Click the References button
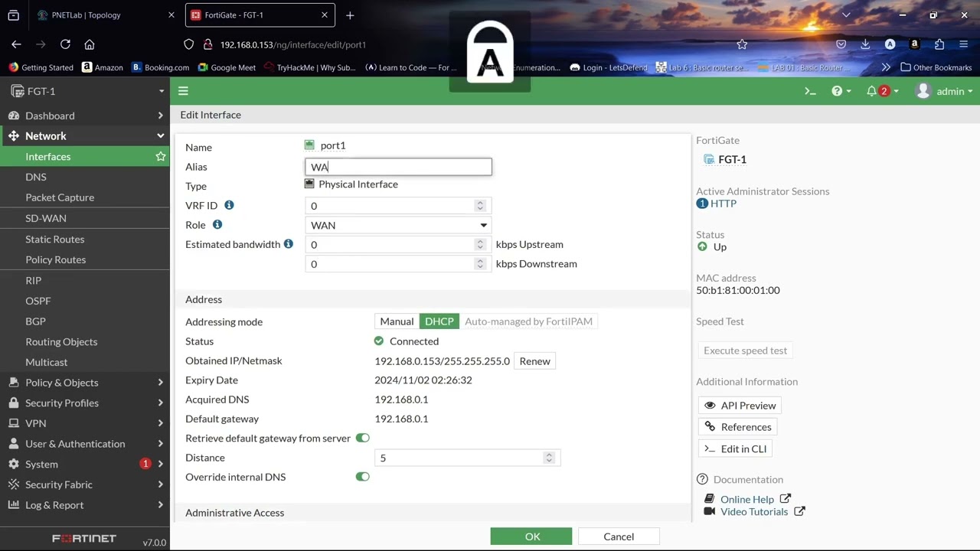This screenshot has height=551, width=980. click(x=737, y=427)
